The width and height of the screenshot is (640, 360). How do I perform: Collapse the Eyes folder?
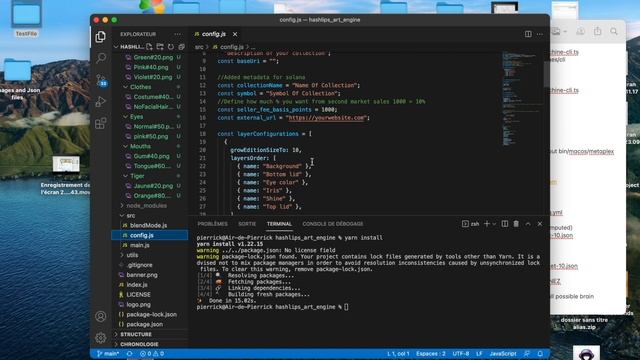pyautogui.click(x=136, y=117)
